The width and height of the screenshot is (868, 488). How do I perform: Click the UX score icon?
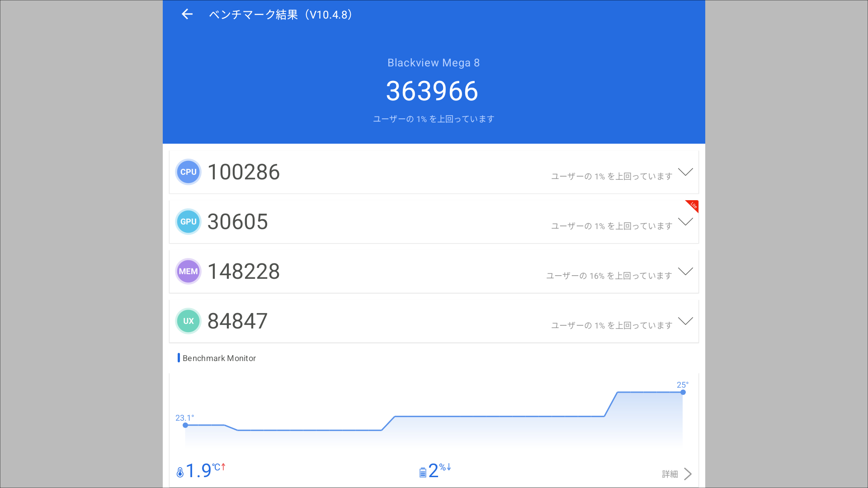[x=188, y=321]
